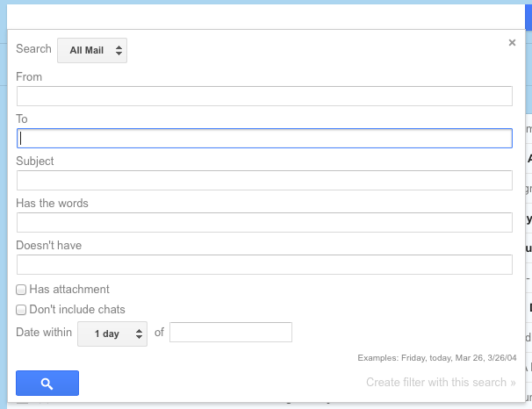This screenshot has width=532, height=409.
Task: Enable the Has attachment checkbox
Action: (x=21, y=290)
